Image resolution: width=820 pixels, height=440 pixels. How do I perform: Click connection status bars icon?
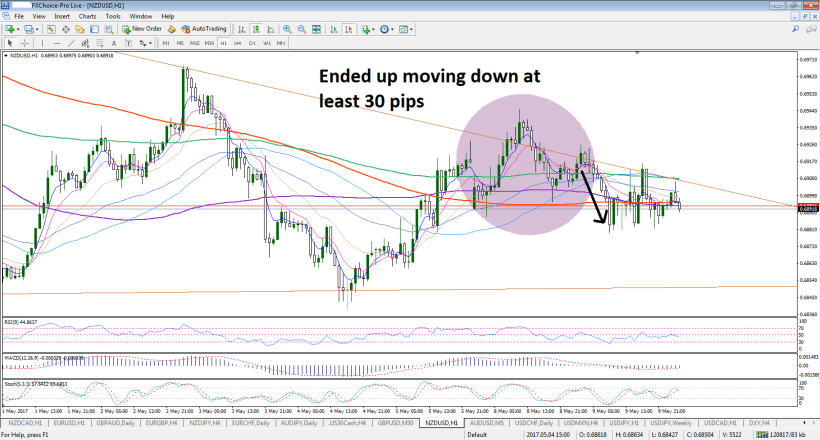pyautogui.click(x=762, y=435)
